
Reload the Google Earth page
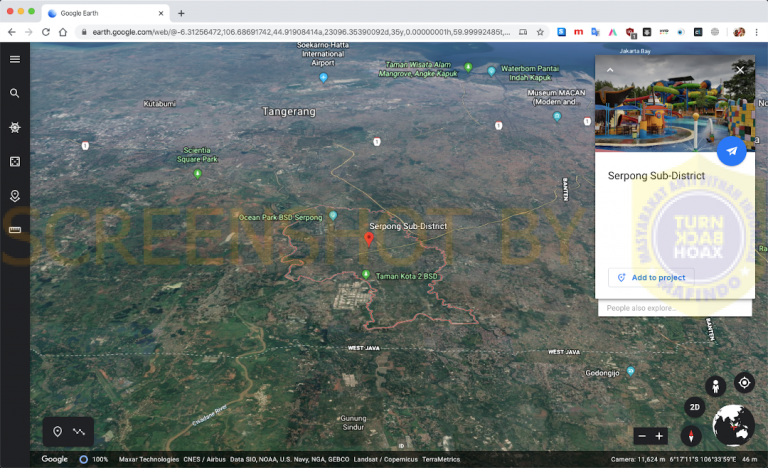46,32
